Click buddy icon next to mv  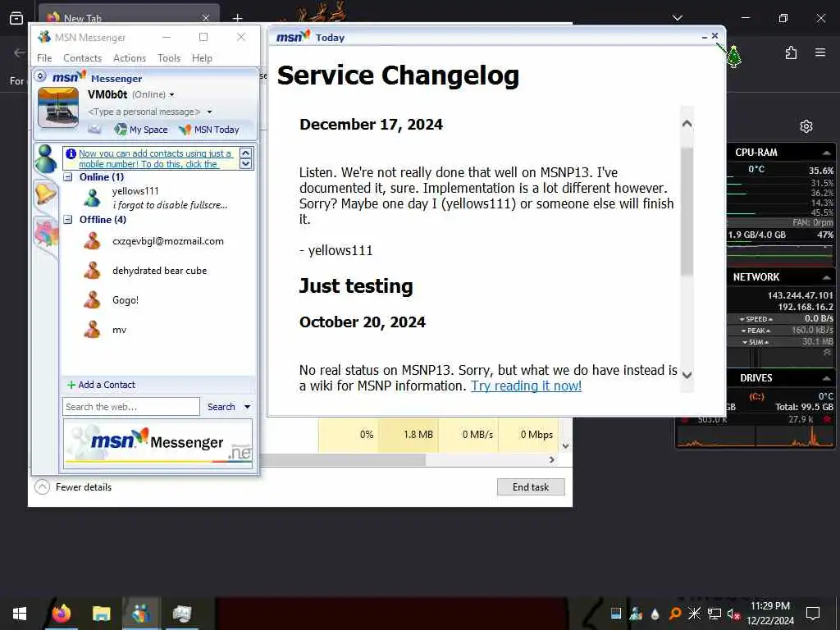(x=92, y=330)
